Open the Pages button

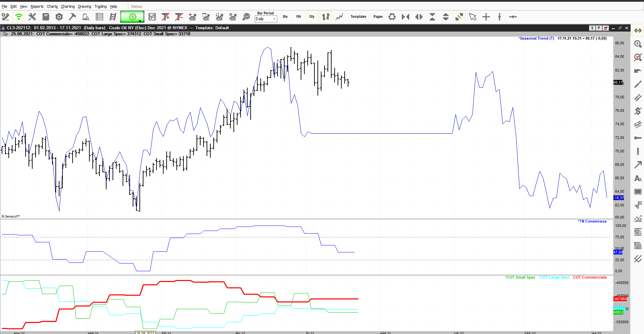378,17
